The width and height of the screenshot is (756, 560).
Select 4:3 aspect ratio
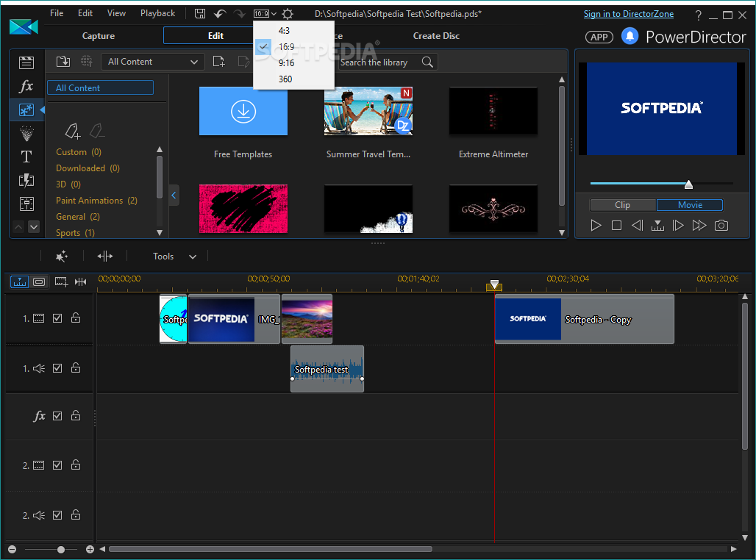click(284, 31)
